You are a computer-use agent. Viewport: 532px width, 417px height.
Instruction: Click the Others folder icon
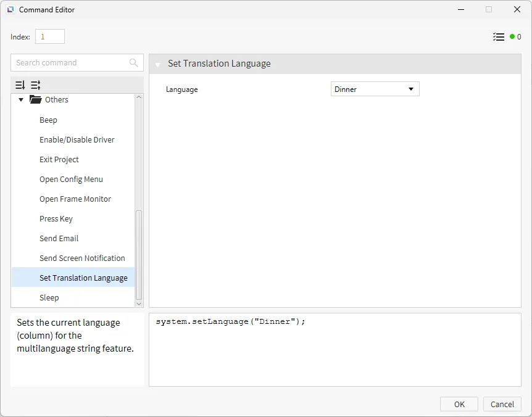[x=35, y=100]
